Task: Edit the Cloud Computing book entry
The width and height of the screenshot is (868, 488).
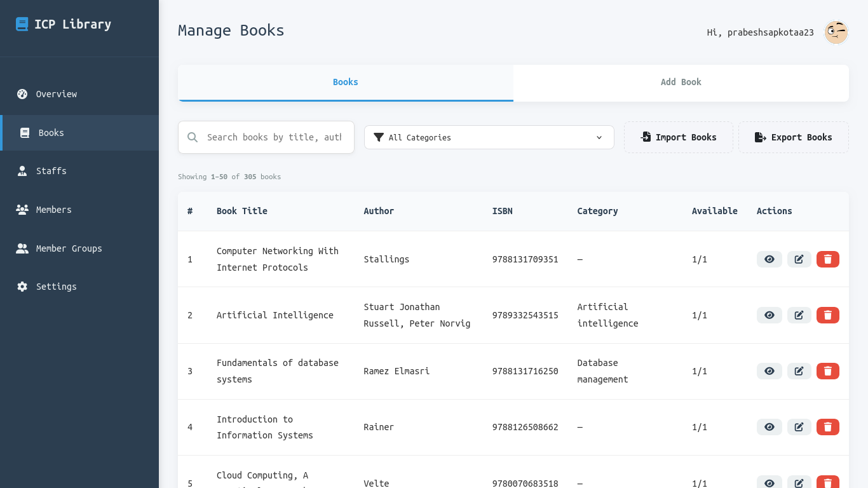Action: (x=799, y=483)
